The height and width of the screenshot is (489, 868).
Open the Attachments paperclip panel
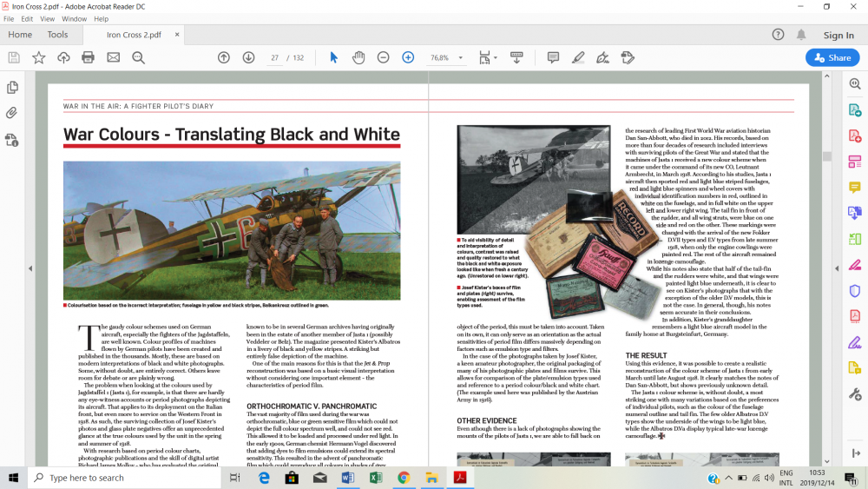click(12, 113)
